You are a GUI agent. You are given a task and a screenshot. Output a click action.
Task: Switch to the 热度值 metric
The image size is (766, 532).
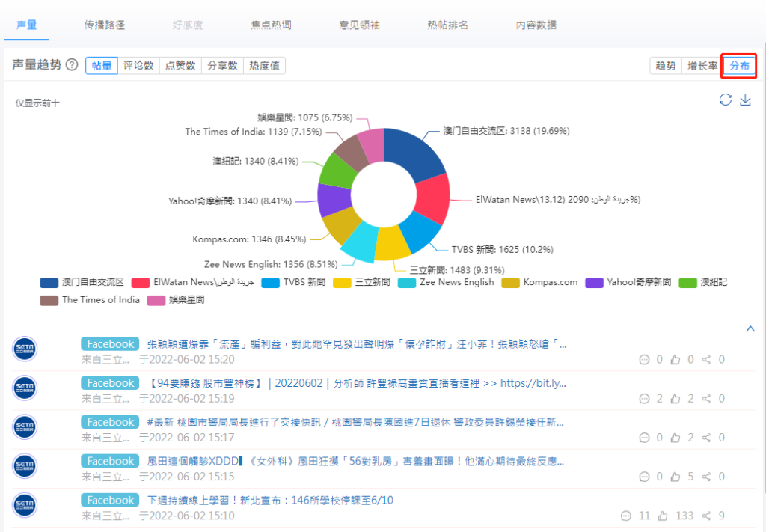point(264,66)
